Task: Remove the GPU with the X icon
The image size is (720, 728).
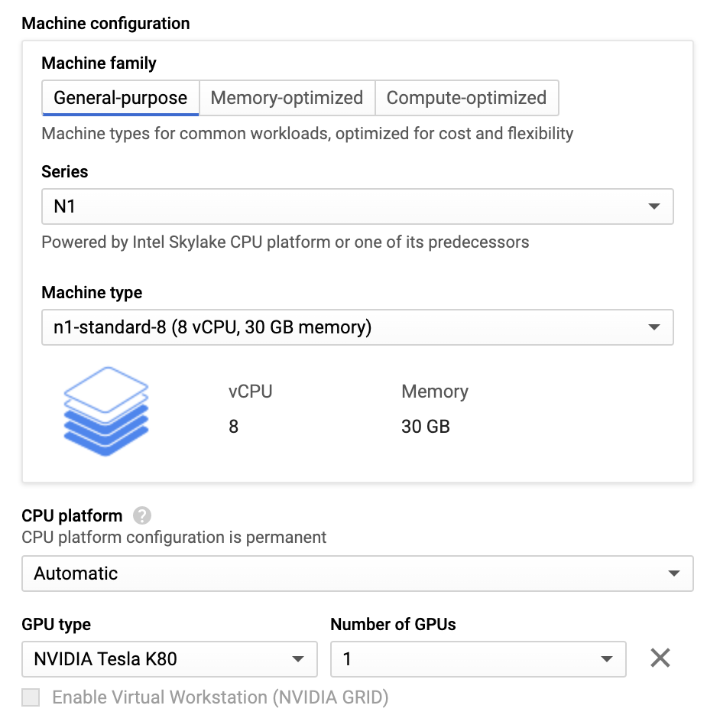Action: click(660, 658)
